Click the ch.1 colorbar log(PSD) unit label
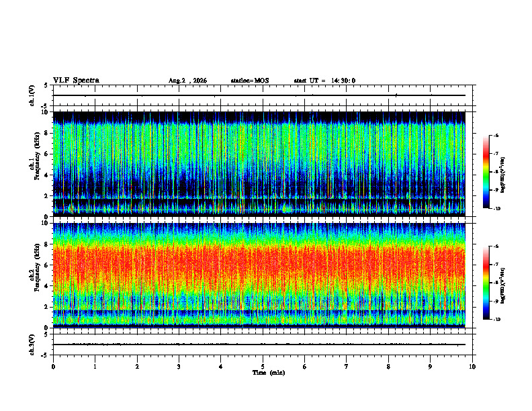 (x=503, y=175)
